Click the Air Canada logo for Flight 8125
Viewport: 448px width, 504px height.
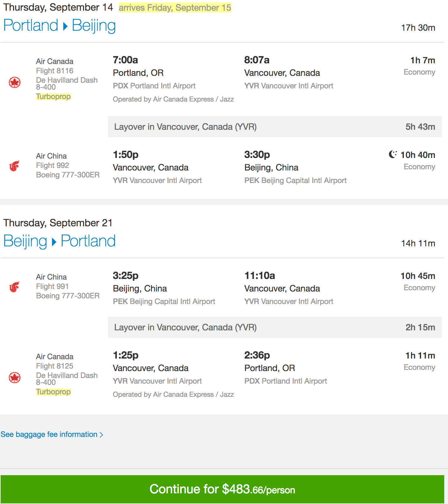[x=14, y=378]
